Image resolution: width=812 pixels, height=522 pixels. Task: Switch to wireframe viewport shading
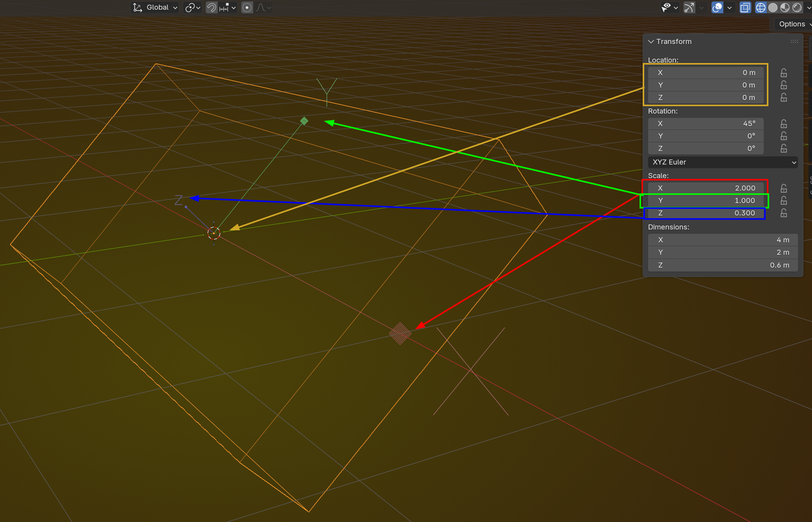761,8
